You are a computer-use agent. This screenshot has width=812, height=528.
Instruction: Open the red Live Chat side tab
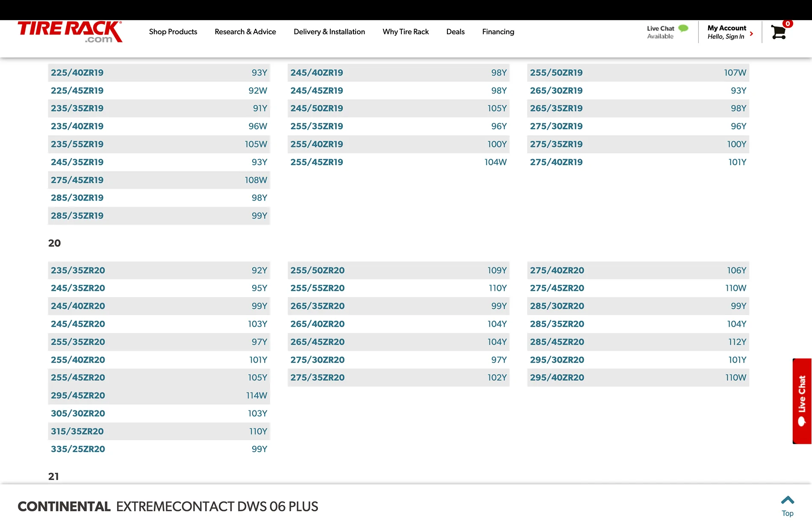802,401
